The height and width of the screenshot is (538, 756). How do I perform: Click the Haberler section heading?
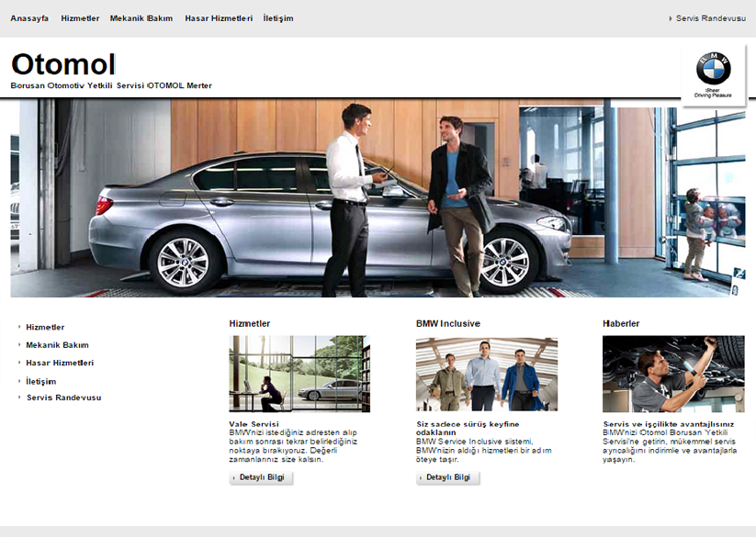coord(621,323)
